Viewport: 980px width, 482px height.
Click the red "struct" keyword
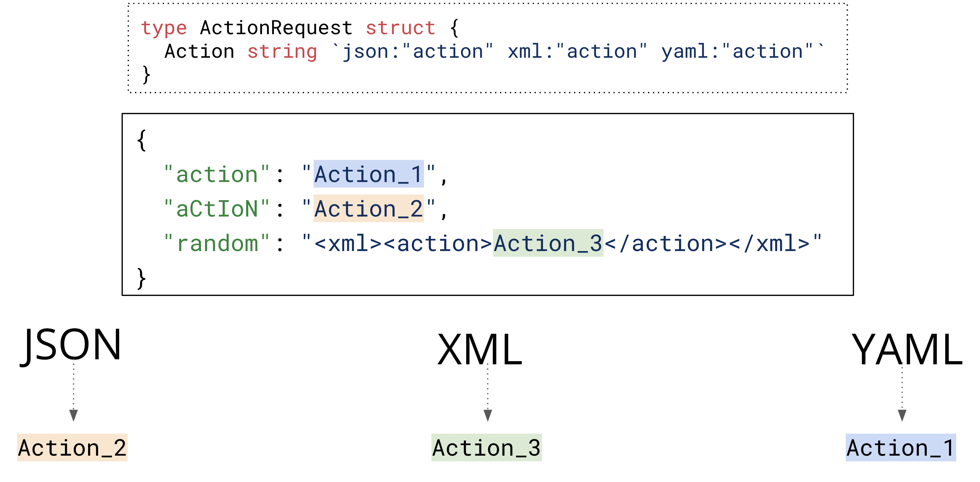click(400, 28)
